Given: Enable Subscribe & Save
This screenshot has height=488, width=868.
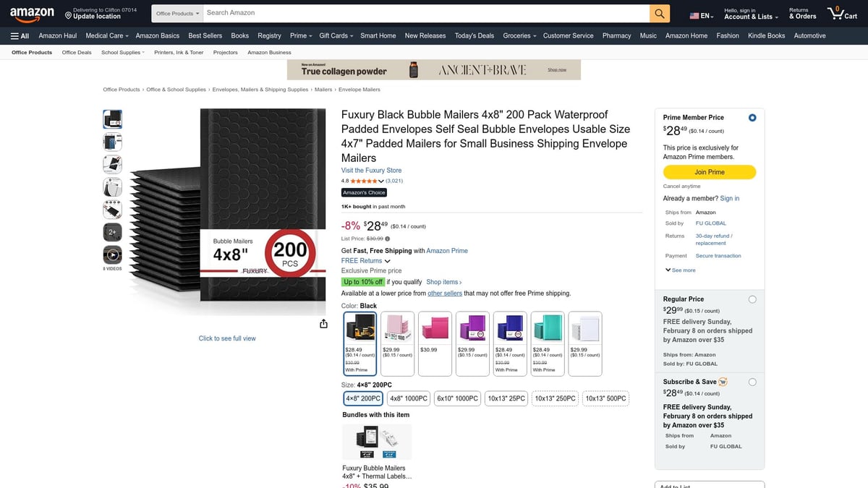Looking at the screenshot, I should point(752,381).
